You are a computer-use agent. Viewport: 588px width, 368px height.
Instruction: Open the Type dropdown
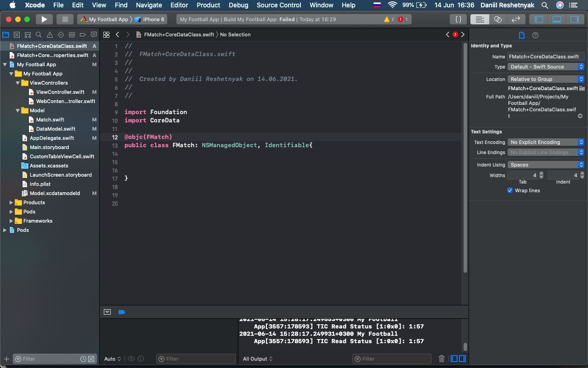pyautogui.click(x=546, y=67)
